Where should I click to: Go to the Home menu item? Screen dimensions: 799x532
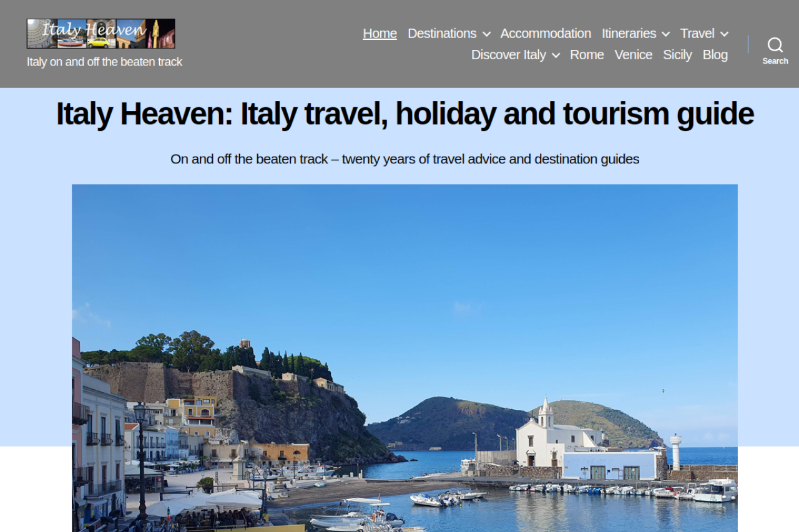380,34
